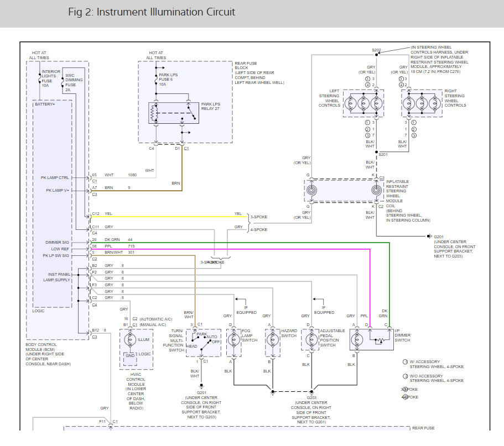The height and width of the screenshot is (446, 504).
Task: Click the Interior Lights Fuse symbol
Action: pos(39,78)
